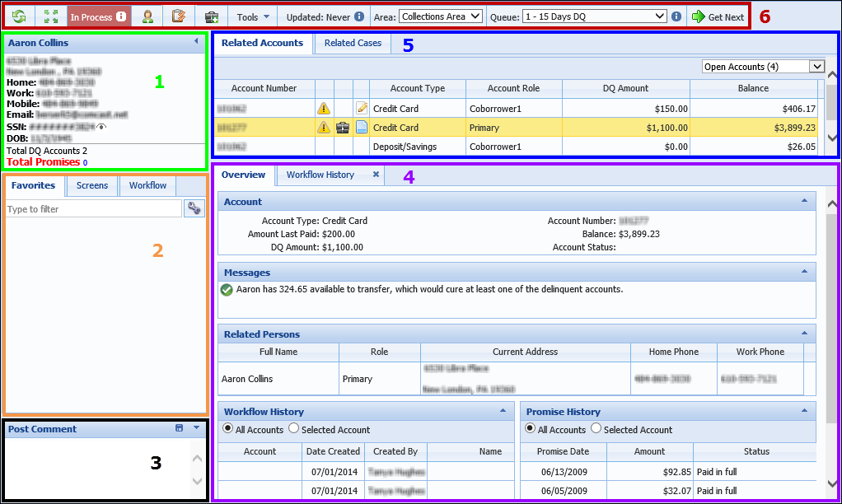Image resolution: width=842 pixels, height=504 pixels.
Task: Click the green refresh icon in the toolbar
Action: click(x=19, y=16)
